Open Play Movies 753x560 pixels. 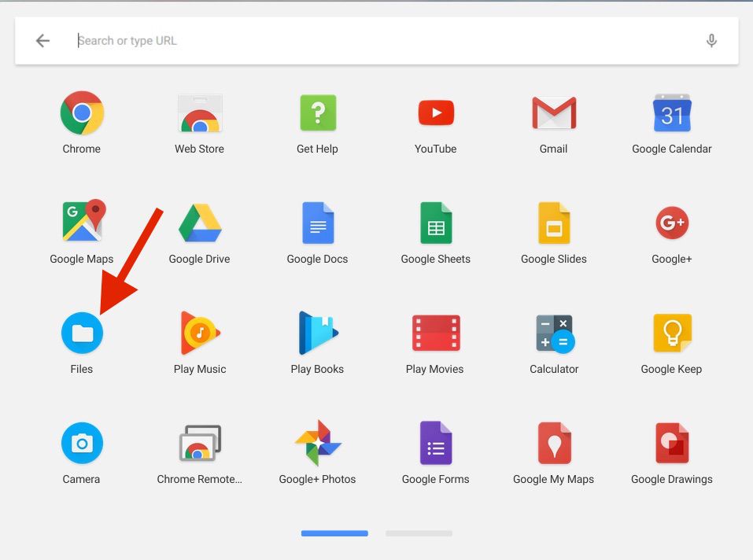point(436,333)
